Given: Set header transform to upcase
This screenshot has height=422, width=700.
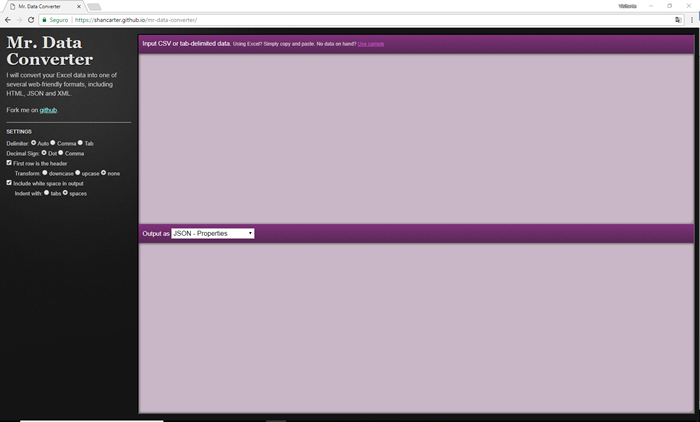Looking at the screenshot, I should [78, 173].
